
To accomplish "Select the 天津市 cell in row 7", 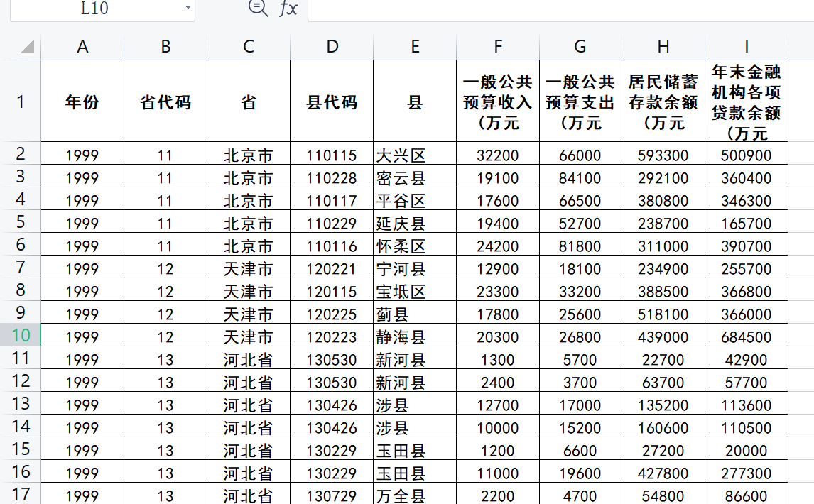I will click(x=249, y=269).
